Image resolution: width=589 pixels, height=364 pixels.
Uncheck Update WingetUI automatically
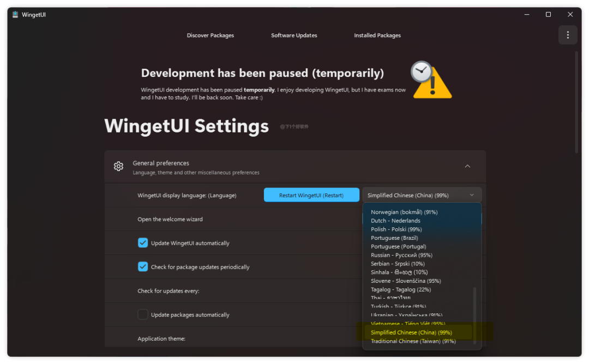143,243
